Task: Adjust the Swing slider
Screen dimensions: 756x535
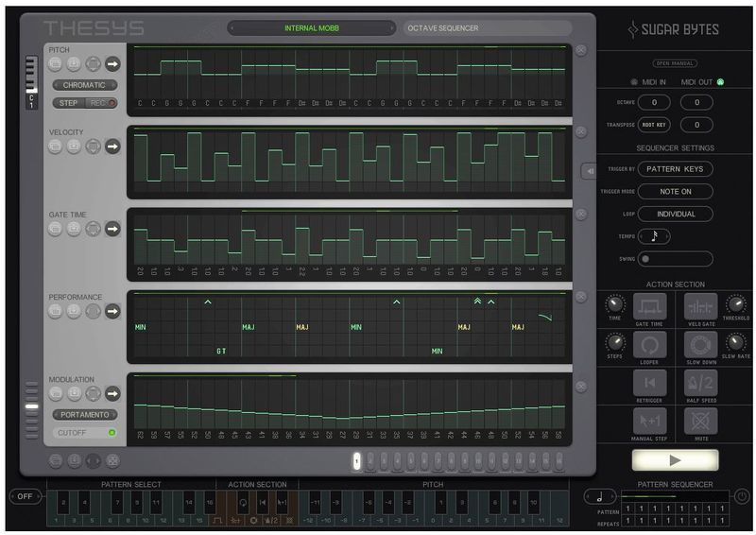Action: (x=675, y=259)
